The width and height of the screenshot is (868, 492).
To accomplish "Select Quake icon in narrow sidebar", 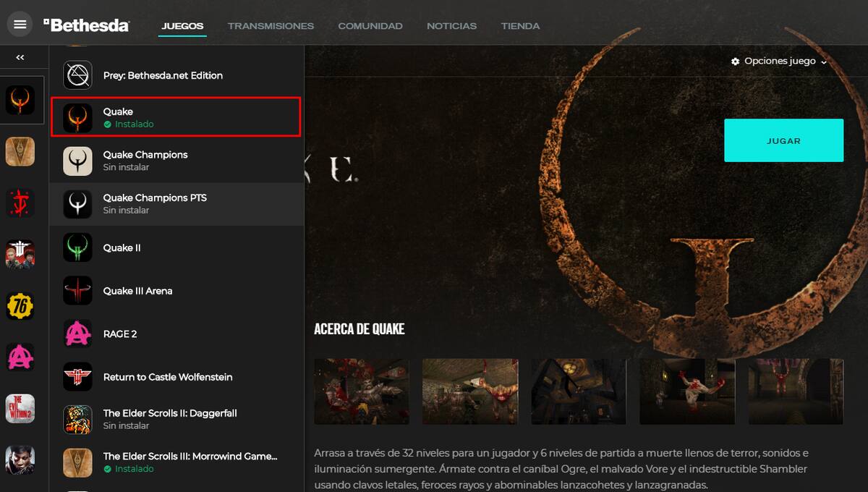I will (x=20, y=100).
